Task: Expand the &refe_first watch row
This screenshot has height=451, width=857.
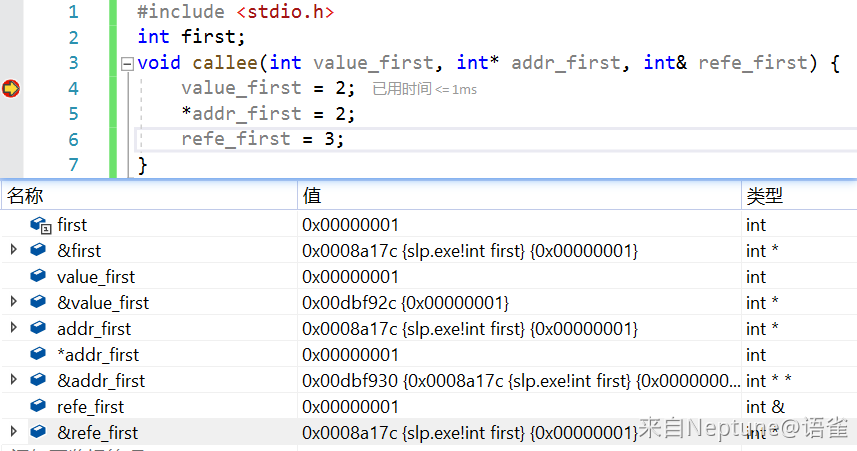Action: (14, 432)
